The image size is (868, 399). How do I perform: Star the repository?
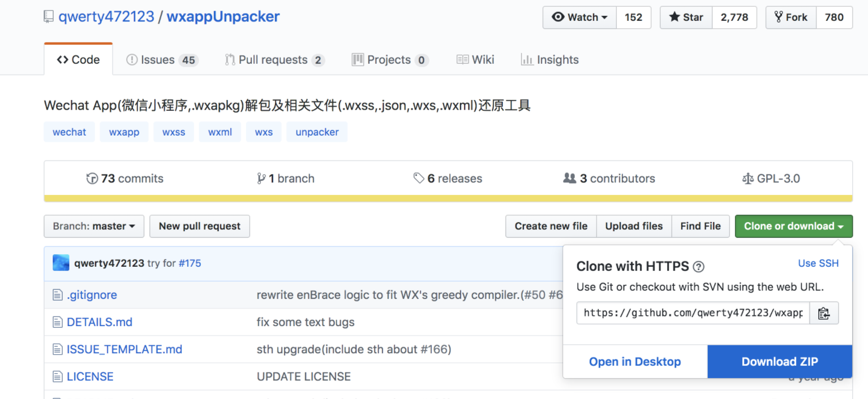tap(686, 18)
